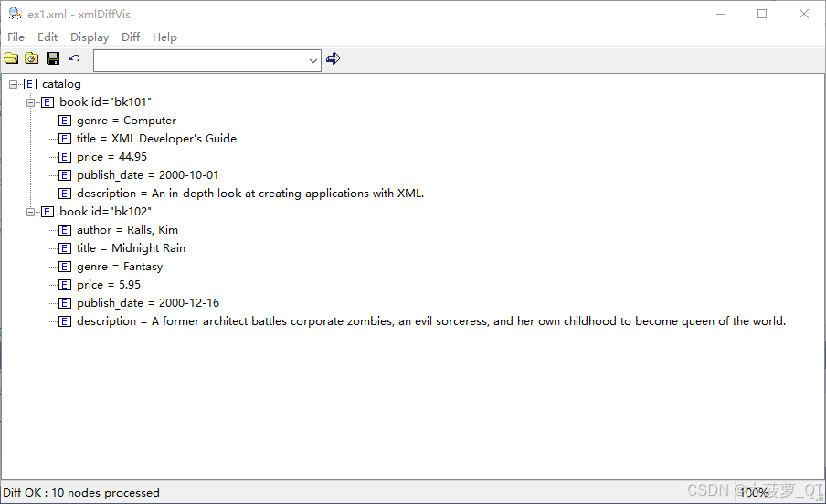Select publish_date = 2000-10-01 row

click(x=147, y=175)
